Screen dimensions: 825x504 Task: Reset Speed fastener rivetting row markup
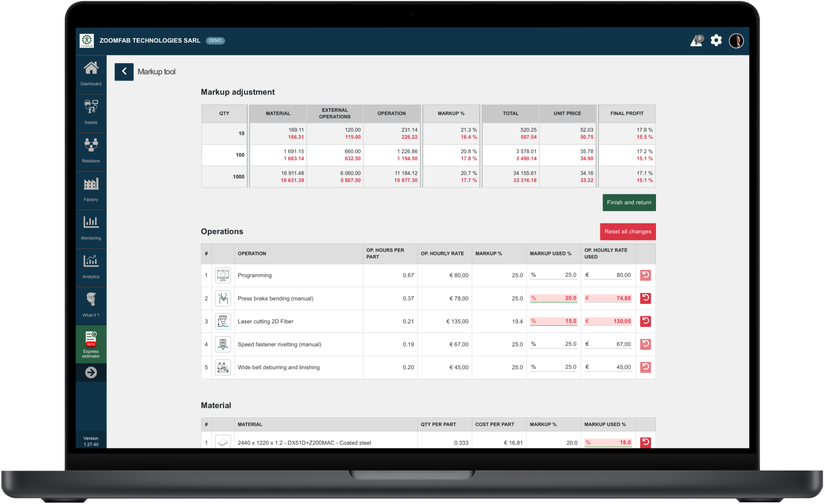click(645, 344)
